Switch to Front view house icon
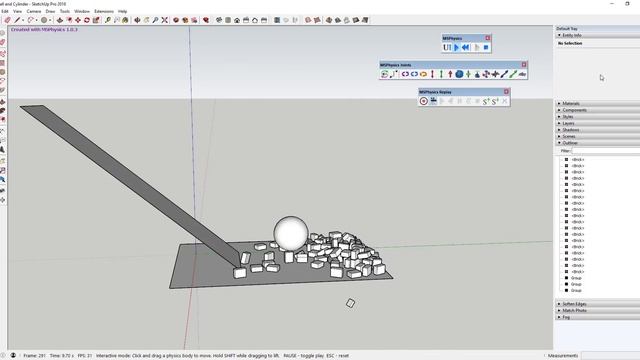 pyautogui.click(x=237, y=20)
